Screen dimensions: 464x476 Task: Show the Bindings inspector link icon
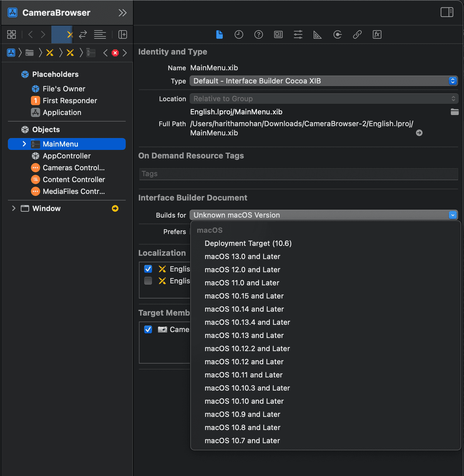[x=357, y=35]
